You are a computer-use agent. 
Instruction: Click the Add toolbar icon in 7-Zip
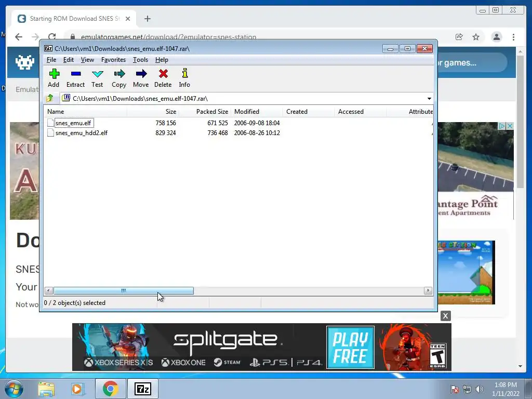pyautogui.click(x=54, y=78)
